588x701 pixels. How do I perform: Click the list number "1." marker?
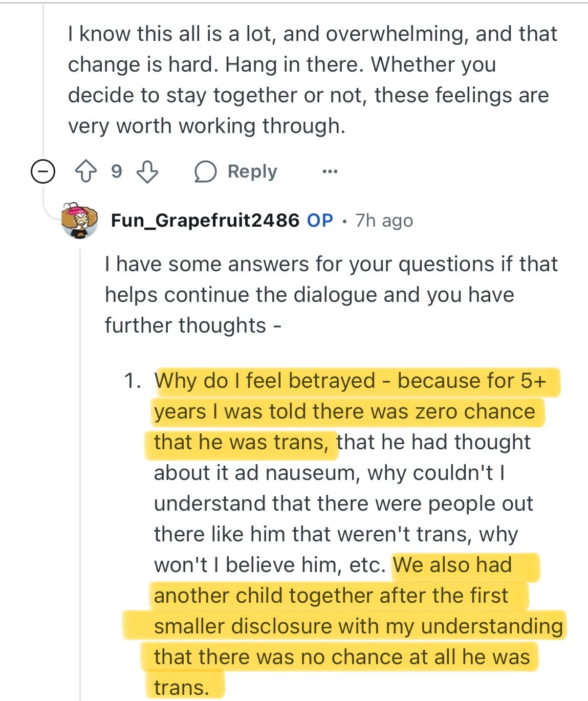pos(133,381)
